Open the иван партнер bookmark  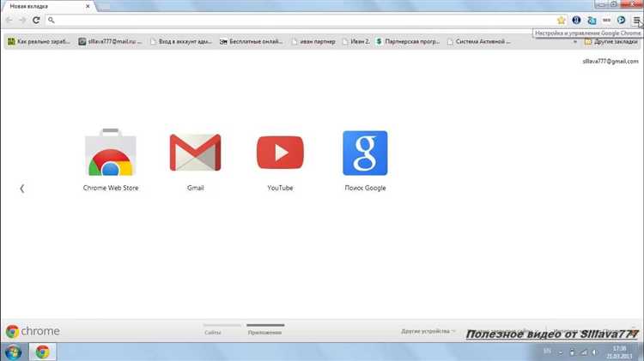click(313, 41)
